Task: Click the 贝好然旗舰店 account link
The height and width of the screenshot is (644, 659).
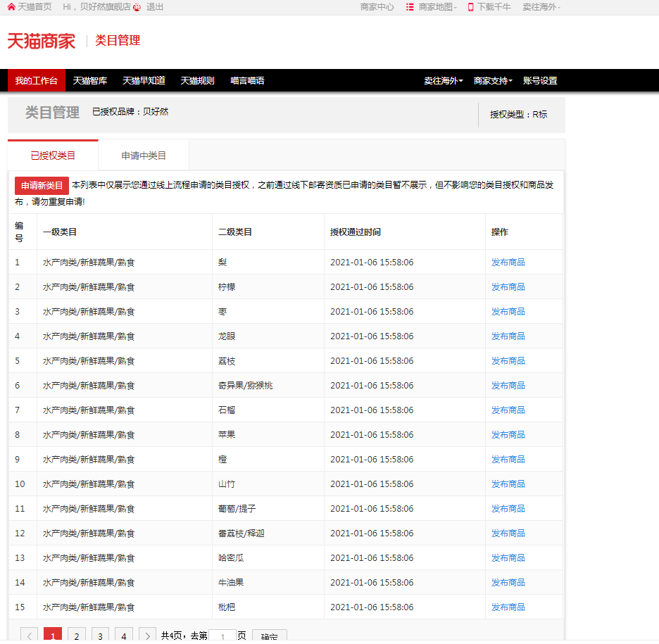Action: (x=105, y=7)
